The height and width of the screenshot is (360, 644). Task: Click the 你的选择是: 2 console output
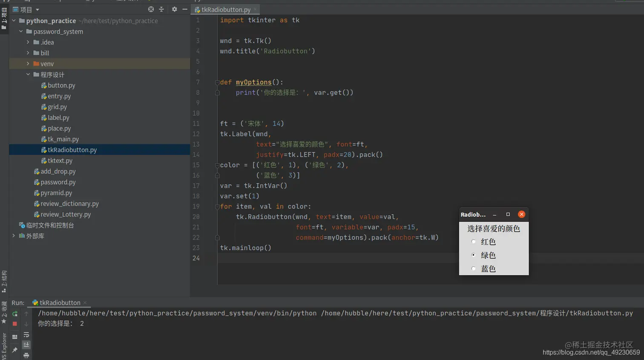click(61, 323)
